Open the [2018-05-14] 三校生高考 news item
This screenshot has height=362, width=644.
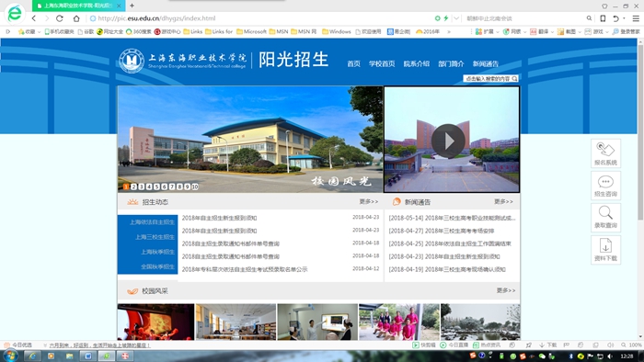tap(452, 218)
